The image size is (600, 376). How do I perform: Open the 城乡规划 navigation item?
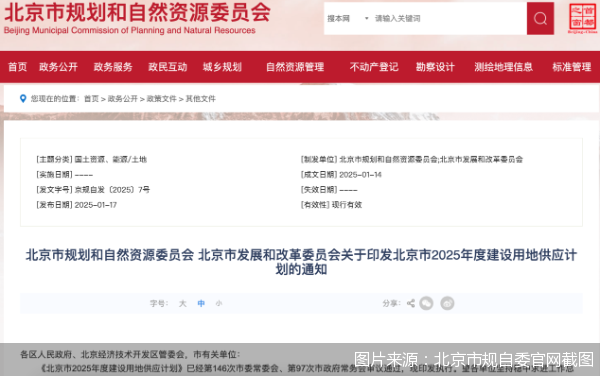[222, 67]
